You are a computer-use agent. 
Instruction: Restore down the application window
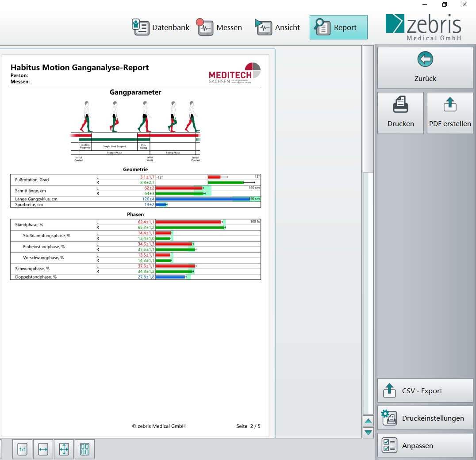click(x=445, y=4)
